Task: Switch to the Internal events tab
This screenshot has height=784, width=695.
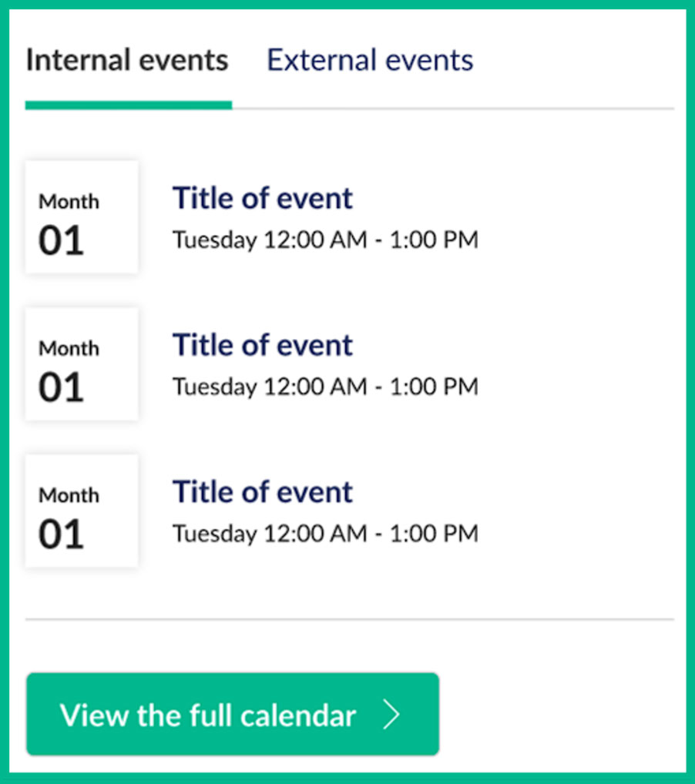Action: (x=127, y=60)
